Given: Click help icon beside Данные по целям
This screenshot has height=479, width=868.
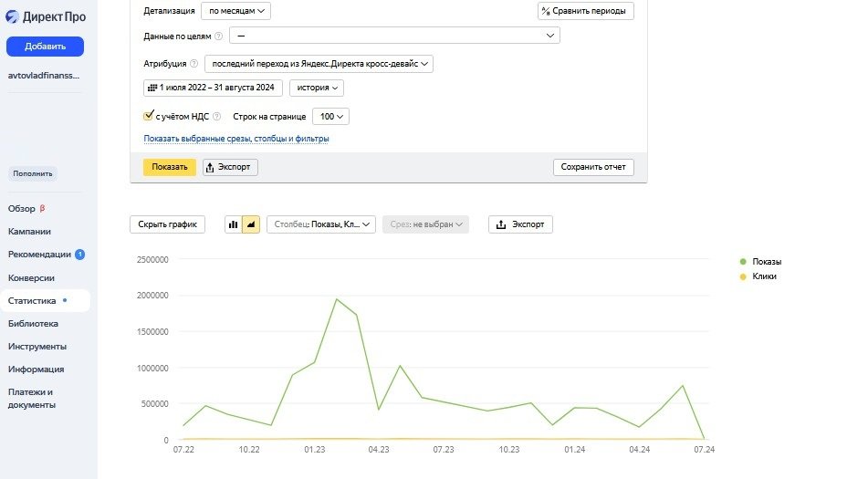Looking at the screenshot, I should click(218, 36).
